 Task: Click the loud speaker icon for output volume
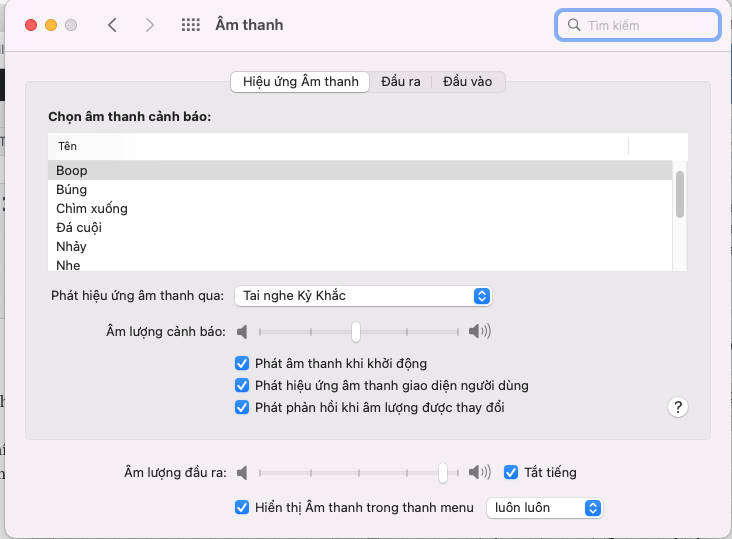pos(479,472)
